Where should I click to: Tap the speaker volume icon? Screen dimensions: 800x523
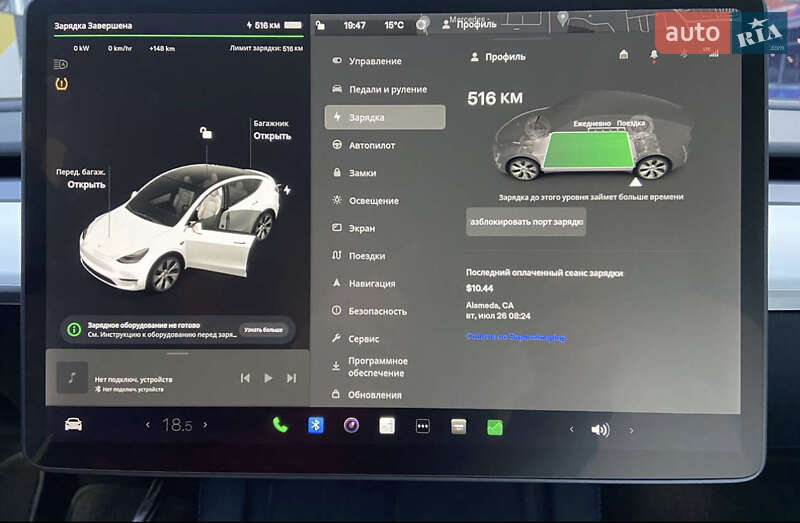tap(600, 430)
